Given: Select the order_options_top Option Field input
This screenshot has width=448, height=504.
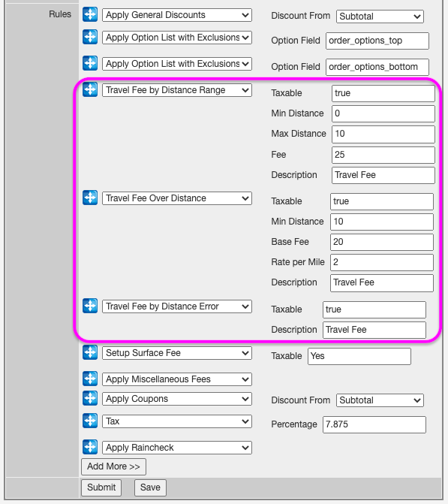Looking at the screenshot, I should coord(377,41).
